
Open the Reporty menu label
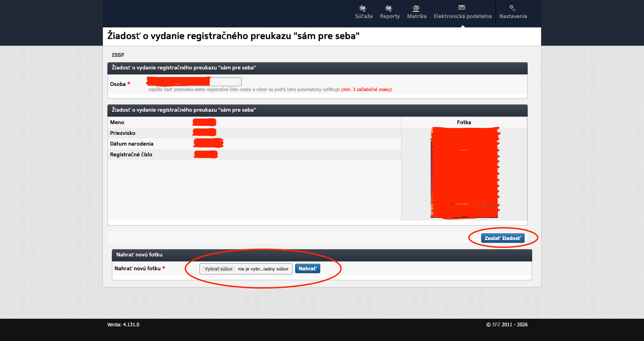tap(390, 16)
